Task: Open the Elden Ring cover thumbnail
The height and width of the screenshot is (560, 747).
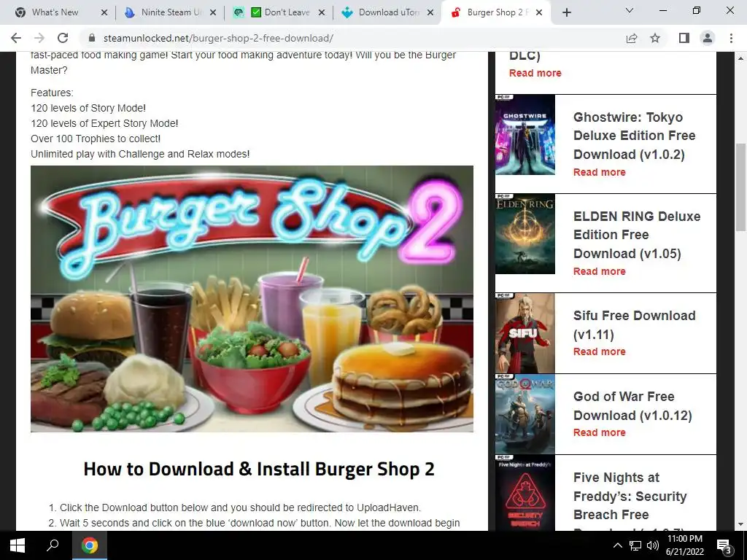Action: [x=525, y=234]
